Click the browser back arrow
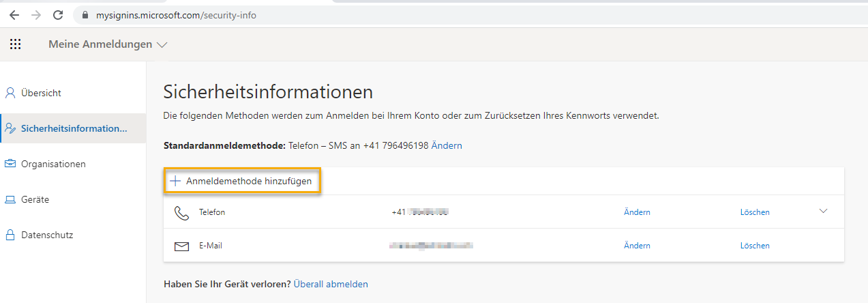This screenshot has width=868, height=303. click(x=14, y=14)
